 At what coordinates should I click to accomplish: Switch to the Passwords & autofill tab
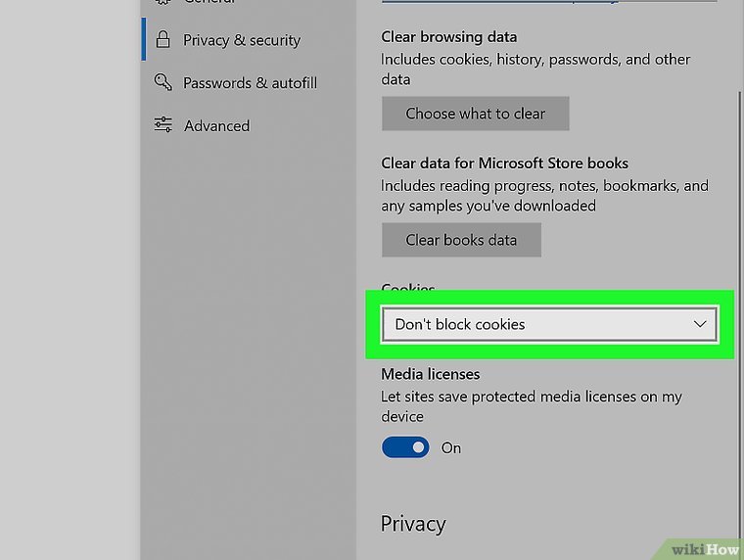tap(250, 83)
